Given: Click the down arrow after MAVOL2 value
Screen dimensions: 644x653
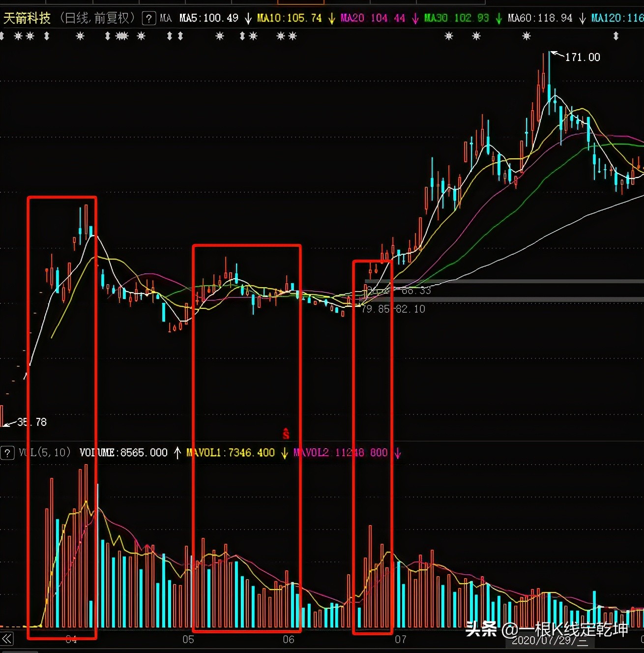Looking at the screenshot, I should (x=398, y=452).
